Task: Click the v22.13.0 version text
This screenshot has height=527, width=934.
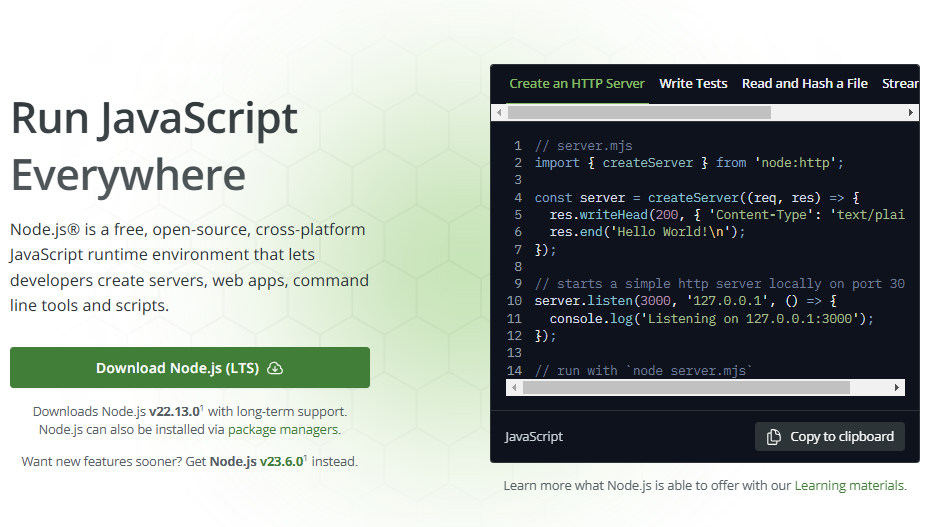Action: click(175, 411)
